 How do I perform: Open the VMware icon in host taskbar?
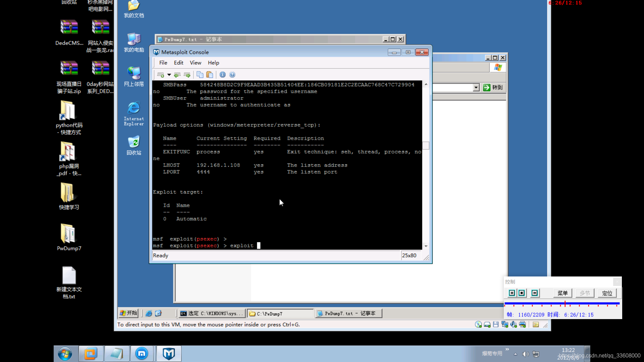[91, 354]
